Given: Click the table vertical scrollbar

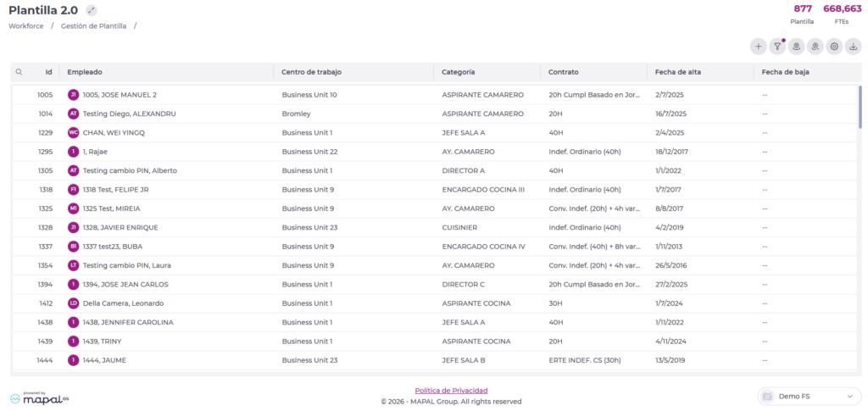Looking at the screenshot, I should (x=860, y=106).
